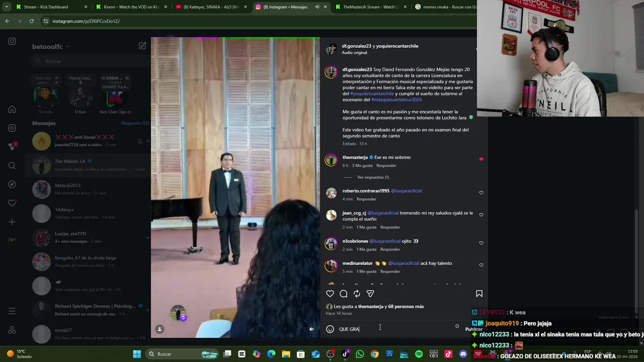Expand Ver respuestas (1) under themasterja comment

373,177
